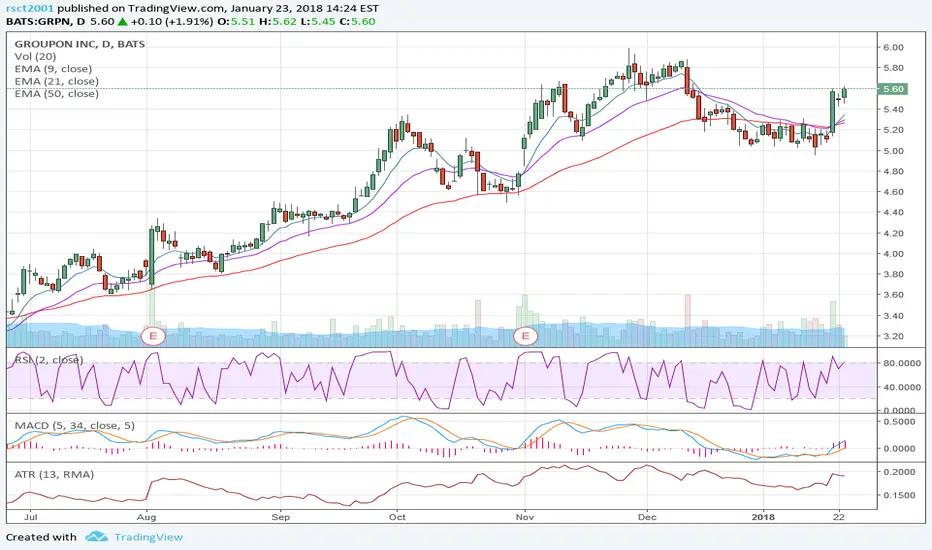Click the Vol (20) indicator label
The width and height of the screenshot is (932, 550).
pos(35,56)
